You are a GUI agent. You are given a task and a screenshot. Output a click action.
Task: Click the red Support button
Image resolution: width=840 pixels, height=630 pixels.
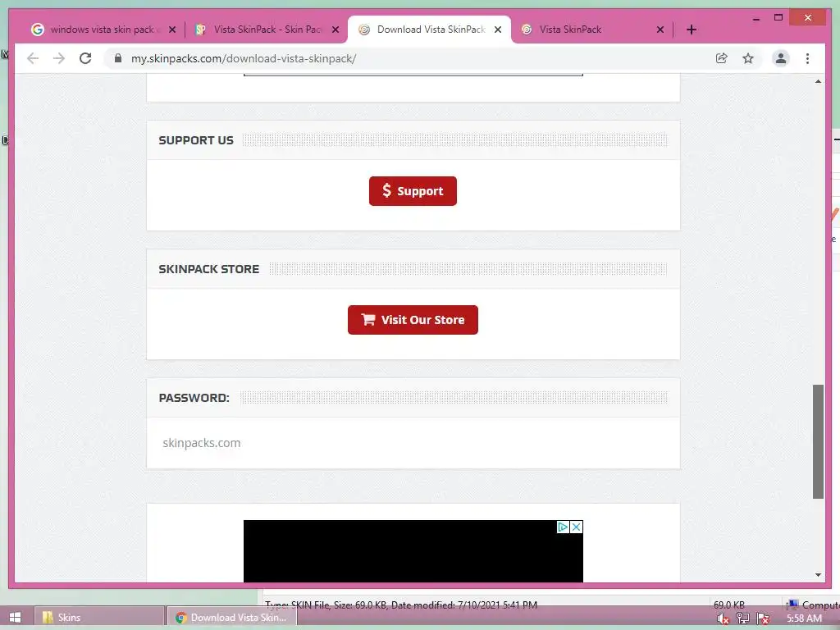click(x=413, y=190)
